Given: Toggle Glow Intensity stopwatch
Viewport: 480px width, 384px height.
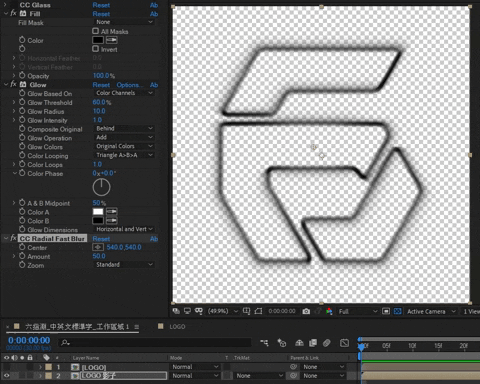Looking at the screenshot, I should point(22,120).
